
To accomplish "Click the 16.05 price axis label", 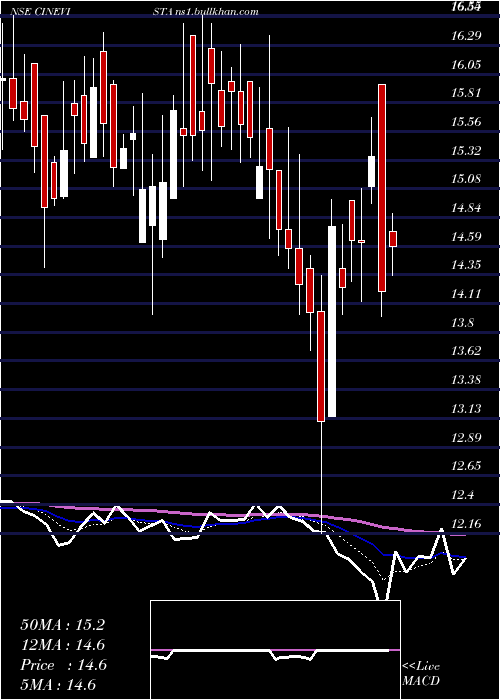I will pyautogui.click(x=466, y=65).
